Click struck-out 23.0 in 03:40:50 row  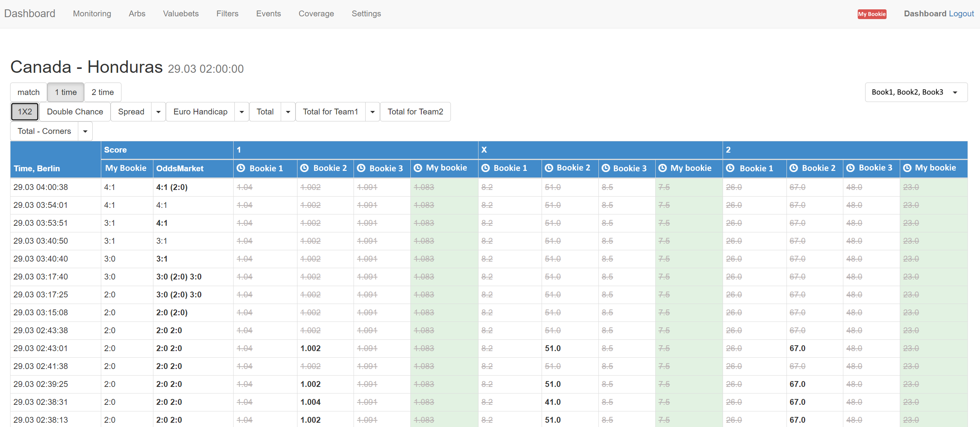(911, 241)
